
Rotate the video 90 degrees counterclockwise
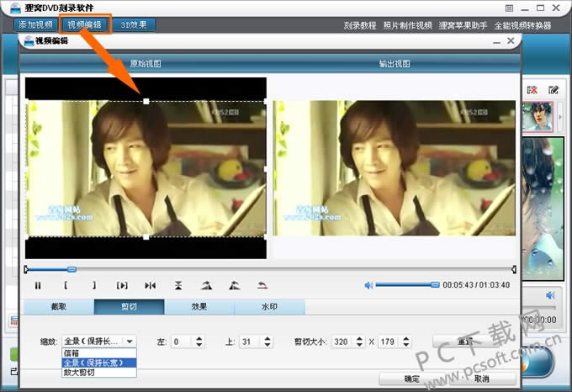tap(234, 285)
